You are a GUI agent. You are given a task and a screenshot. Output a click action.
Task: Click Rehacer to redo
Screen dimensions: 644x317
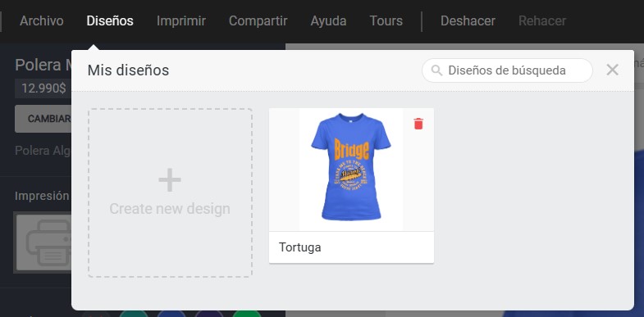pos(542,21)
